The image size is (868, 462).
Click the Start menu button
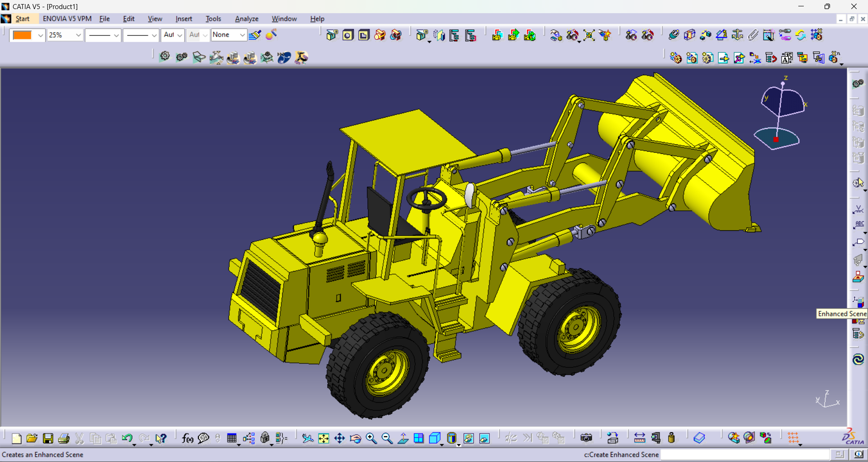click(22, 19)
